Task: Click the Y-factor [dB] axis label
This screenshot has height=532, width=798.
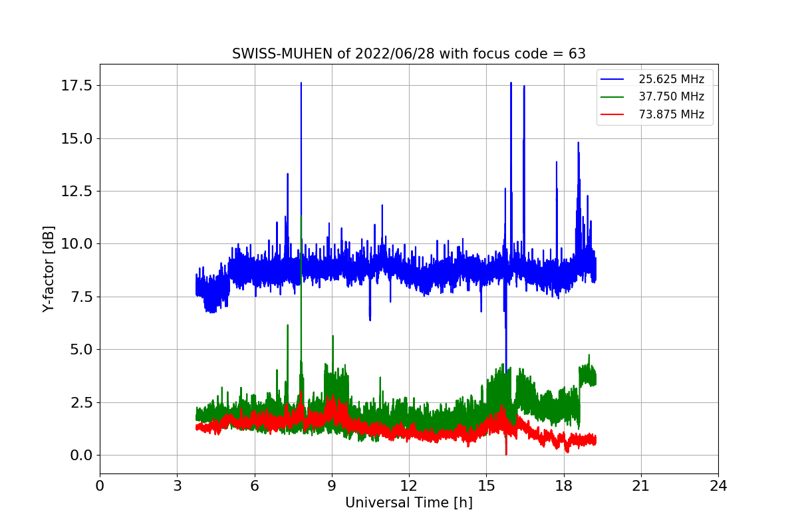Action: (49, 269)
